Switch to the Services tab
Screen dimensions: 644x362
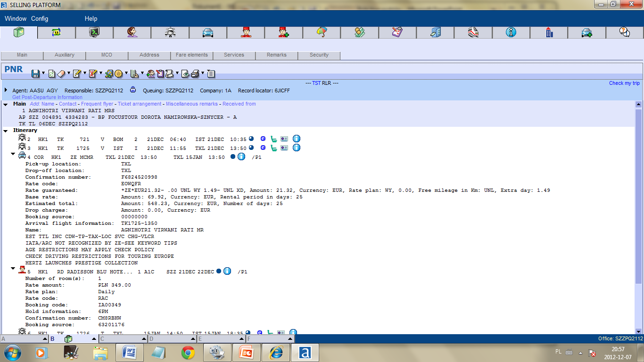coord(234,55)
